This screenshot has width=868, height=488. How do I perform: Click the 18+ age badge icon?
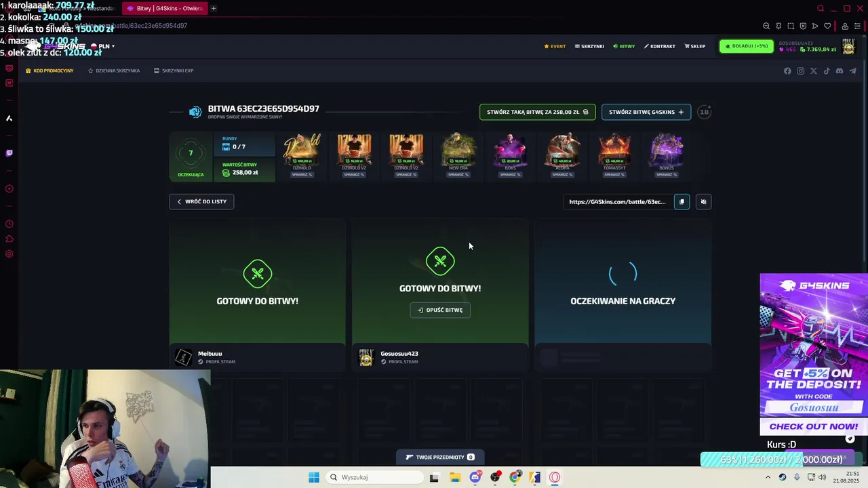705,112
